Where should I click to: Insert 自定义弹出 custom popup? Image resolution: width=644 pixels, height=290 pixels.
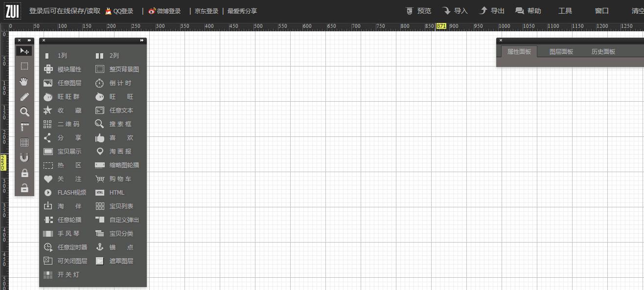point(117,220)
